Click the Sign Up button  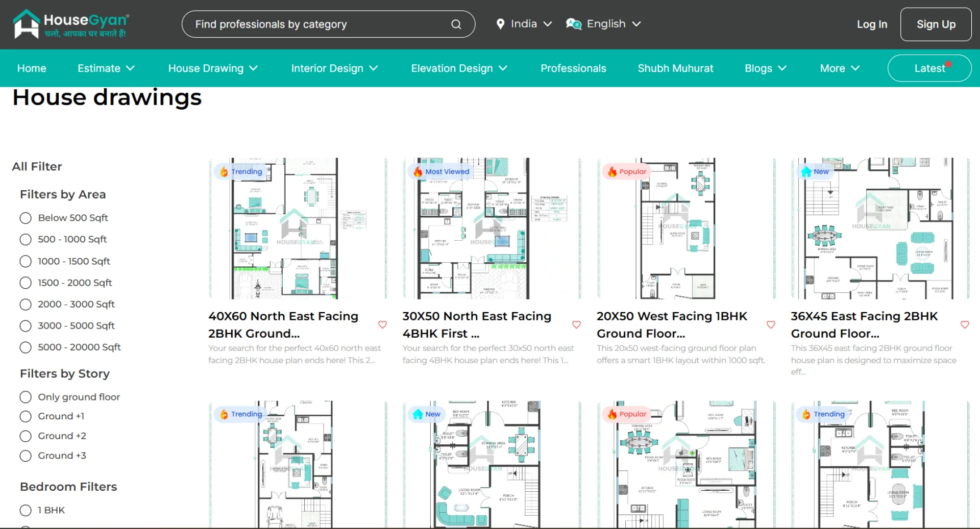click(936, 24)
